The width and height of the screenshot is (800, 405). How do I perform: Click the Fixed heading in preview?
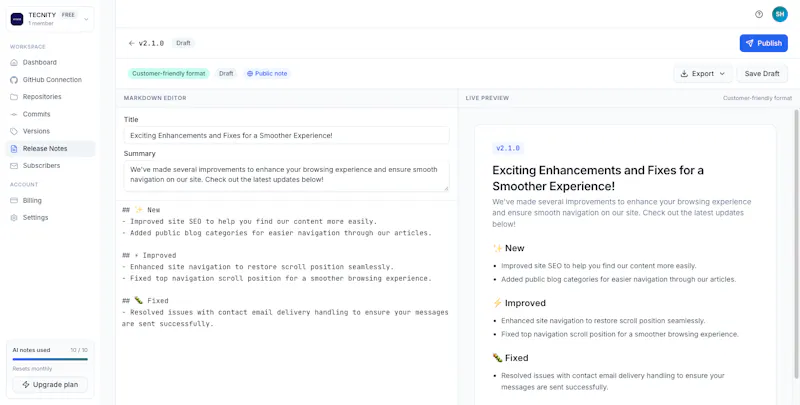510,358
